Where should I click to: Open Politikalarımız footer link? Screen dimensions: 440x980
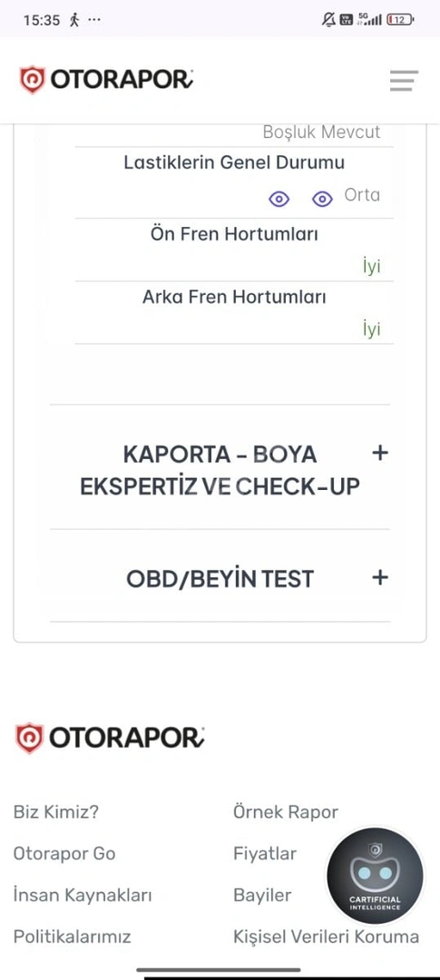(72, 936)
